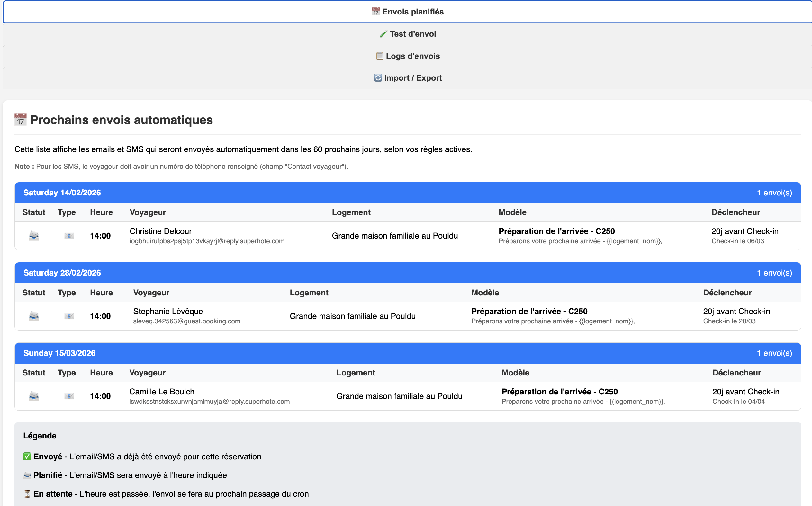Click Stephanie Lévêque's booking.com email address
The height and width of the screenshot is (506, 812).
click(x=187, y=321)
